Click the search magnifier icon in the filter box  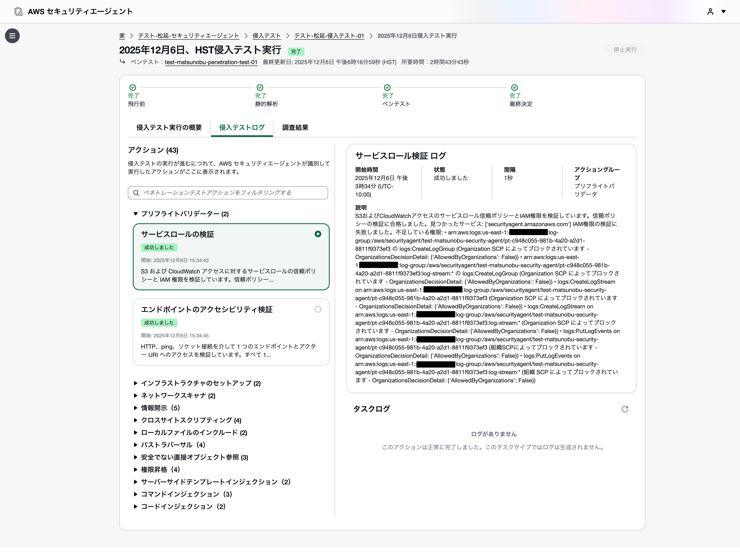(136, 193)
